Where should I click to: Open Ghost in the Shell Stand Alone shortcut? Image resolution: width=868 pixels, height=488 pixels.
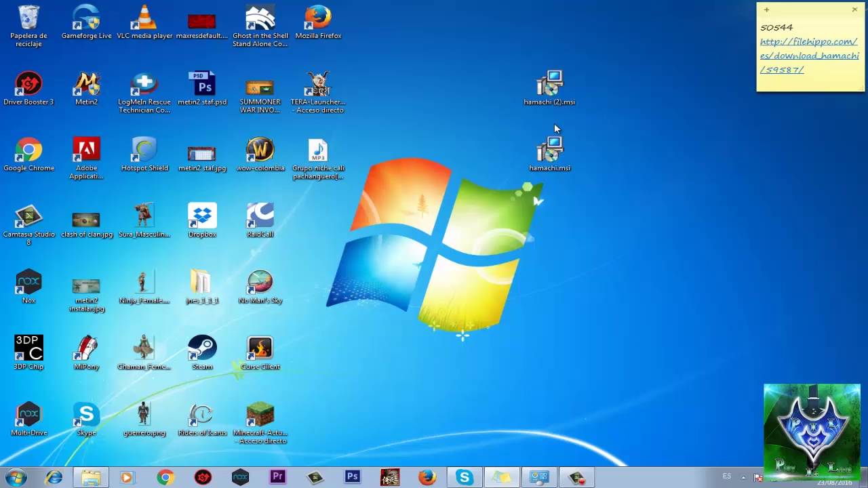260,26
